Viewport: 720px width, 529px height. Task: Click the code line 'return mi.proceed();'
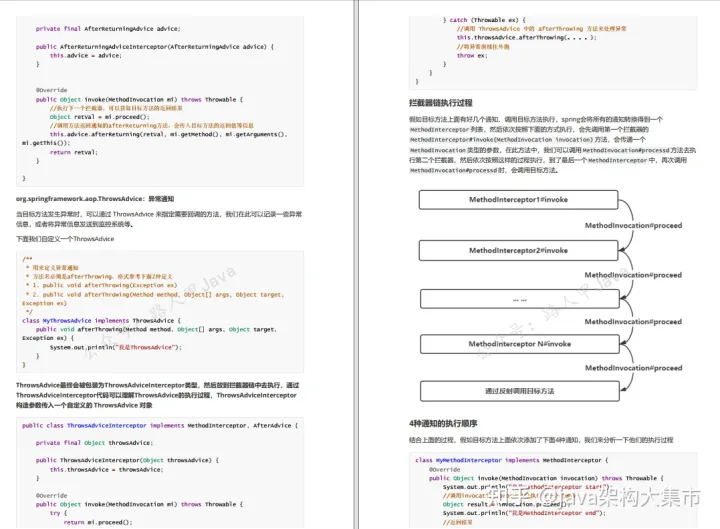tap(98, 522)
